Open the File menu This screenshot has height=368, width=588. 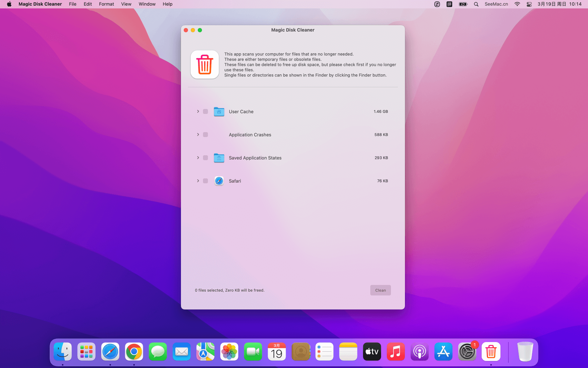coord(72,4)
